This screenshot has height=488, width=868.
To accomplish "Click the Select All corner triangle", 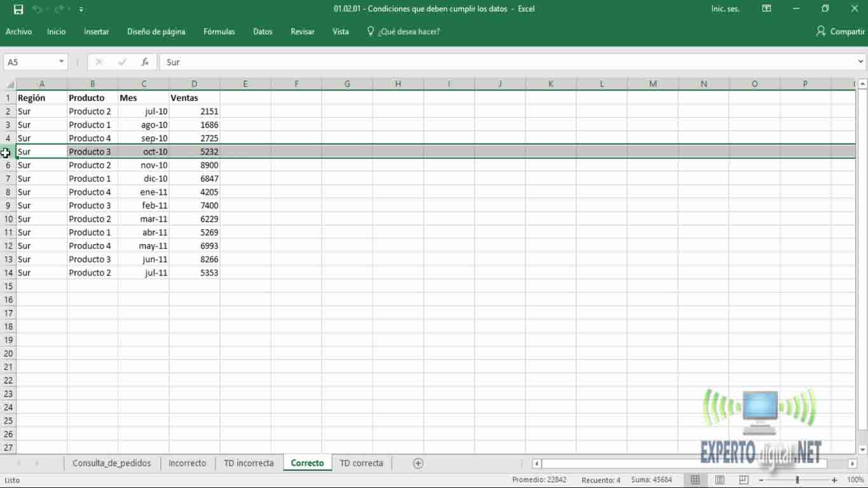I will [10, 84].
